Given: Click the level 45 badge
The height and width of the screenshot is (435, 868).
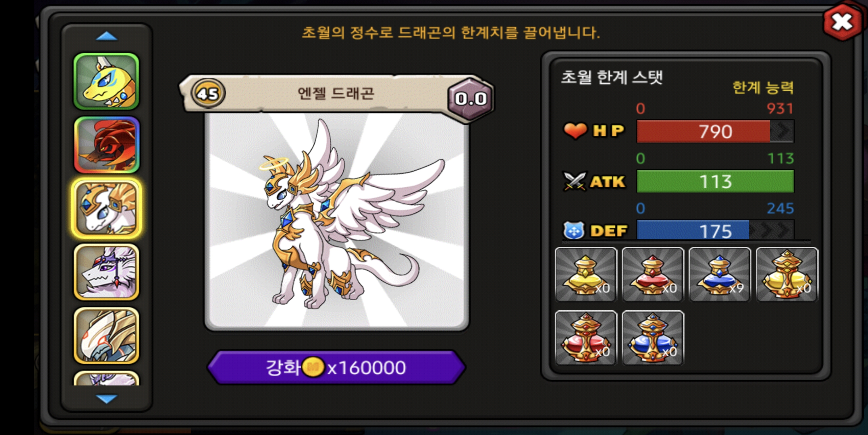Looking at the screenshot, I should (208, 94).
